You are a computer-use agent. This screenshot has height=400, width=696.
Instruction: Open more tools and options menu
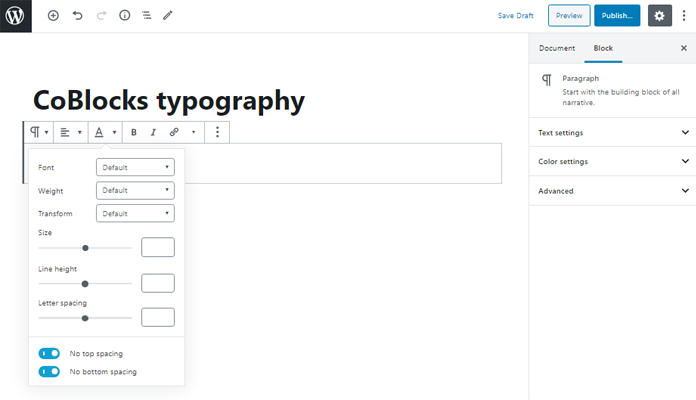[x=684, y=16]
